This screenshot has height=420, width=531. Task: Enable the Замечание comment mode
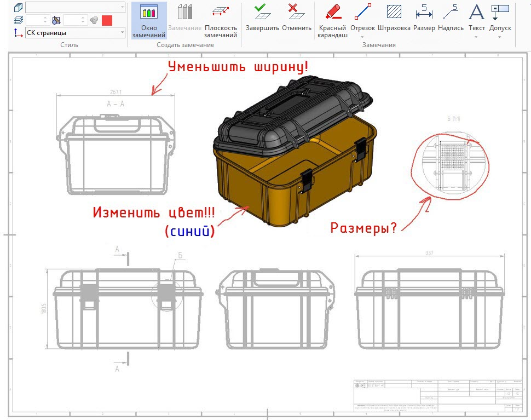[184, 19]
